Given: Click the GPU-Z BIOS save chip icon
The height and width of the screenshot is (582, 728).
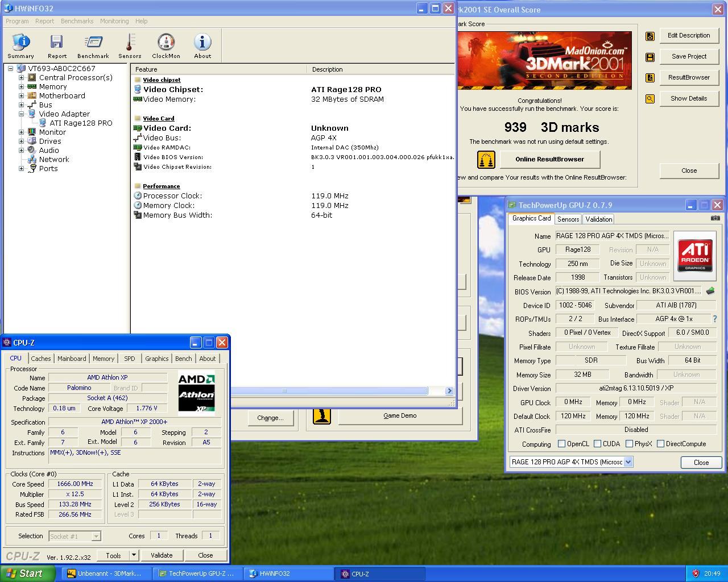Looking at the screenshot, I should coord(710,291).
